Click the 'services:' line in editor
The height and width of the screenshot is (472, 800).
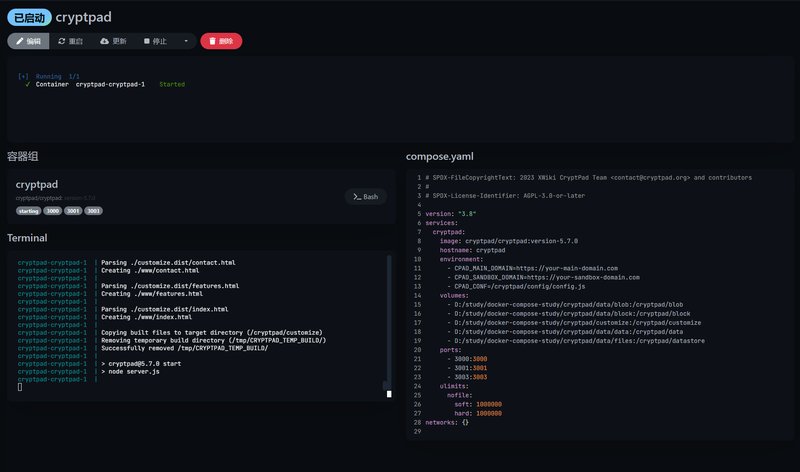tap(442, 223)
